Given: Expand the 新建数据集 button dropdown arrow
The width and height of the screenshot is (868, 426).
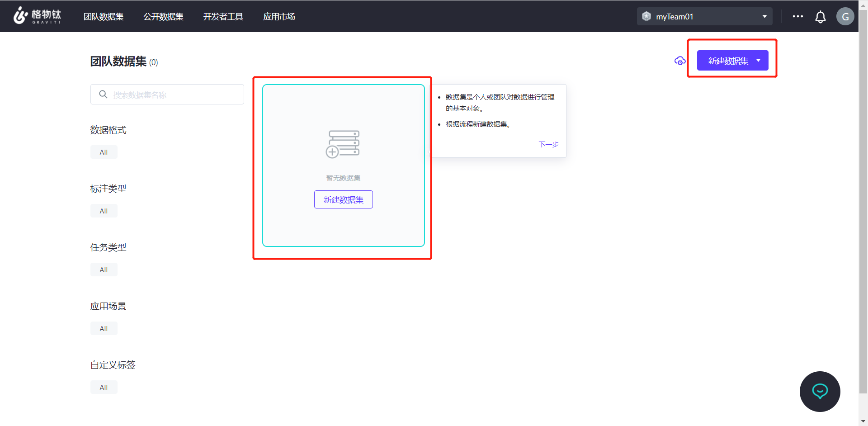Looking at the screenshot, I should point(759,61).
